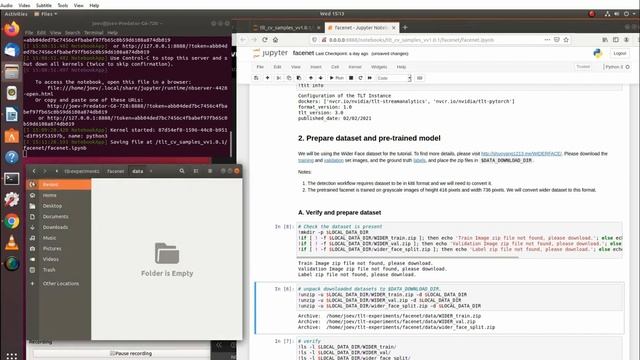
Task: Open the cell type Code dropdown
Action: coord(393,78)
